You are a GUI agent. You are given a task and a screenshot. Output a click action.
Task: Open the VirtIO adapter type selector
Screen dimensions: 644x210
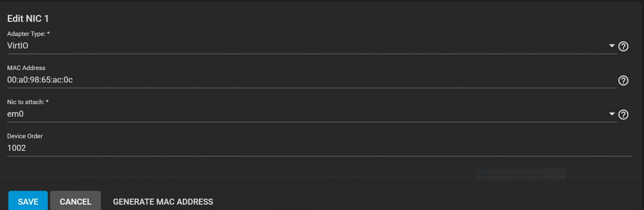click(x=312, y=46)
